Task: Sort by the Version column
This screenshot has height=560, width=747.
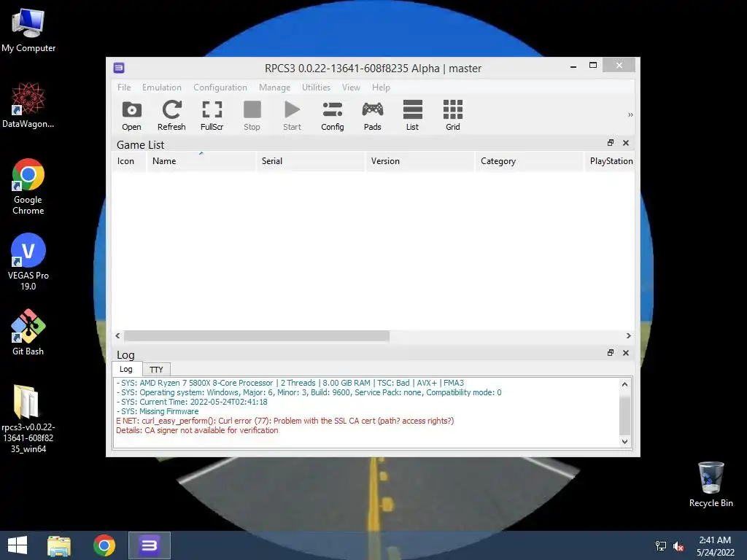Action: (x=419, y=161)
